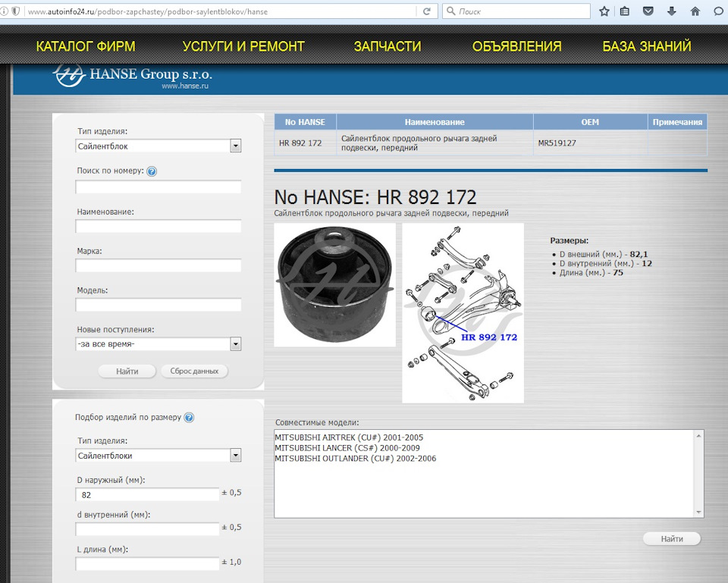This screenshot has width=728, height=583.
Task: Go to browser home page icon
Action: 695,11
